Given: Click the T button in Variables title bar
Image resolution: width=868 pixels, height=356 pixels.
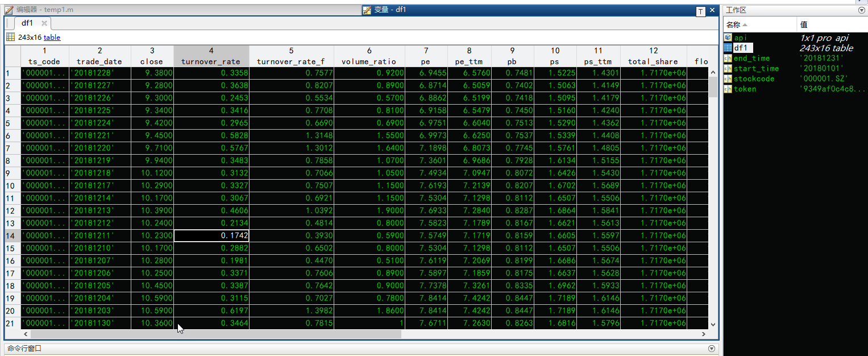Looking at the screenshot, I should coord(701,11).
